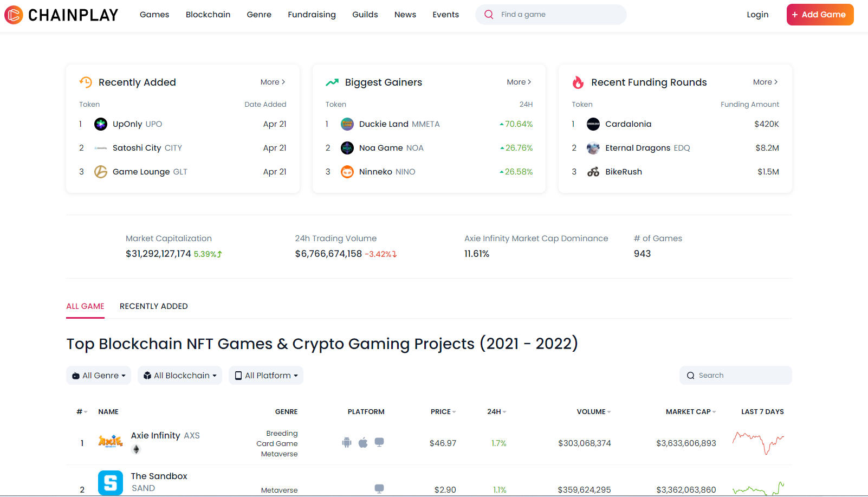Open the News page
Viewport: 868px width, 497px height.
pos(405,15)
